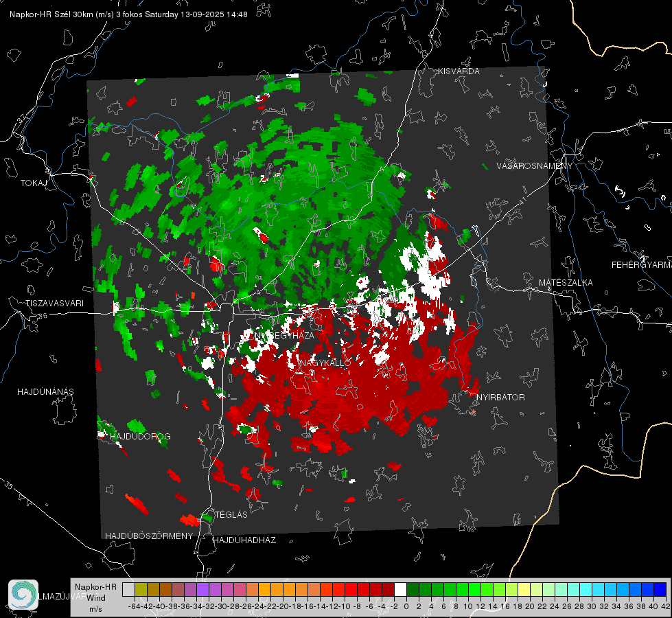
Task: Click the light grey first swatch in the legend
Action: (128, 590)
